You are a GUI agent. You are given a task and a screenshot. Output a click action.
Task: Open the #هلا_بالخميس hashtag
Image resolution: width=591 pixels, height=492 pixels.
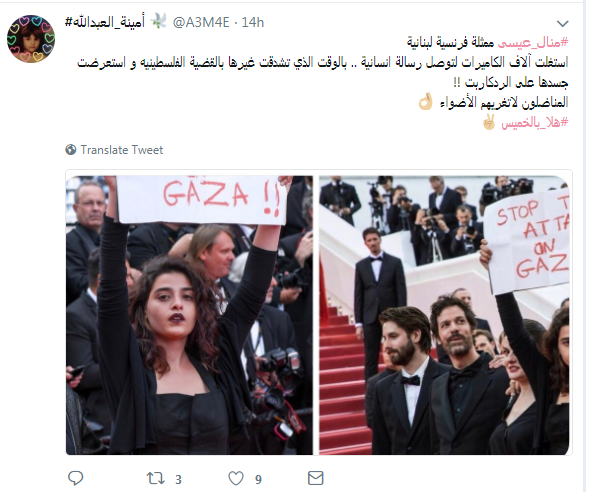point(534,123)
